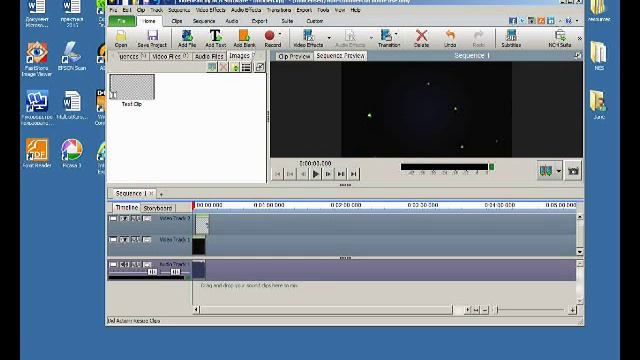
Task: Open the Video Files bin tab
Action: [x=170, y=56]
